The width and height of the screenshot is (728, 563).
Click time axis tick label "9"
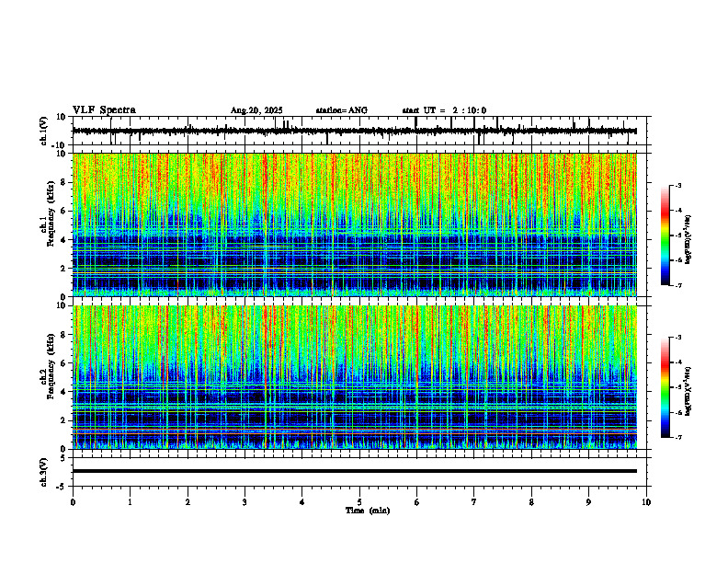[588, 502]
